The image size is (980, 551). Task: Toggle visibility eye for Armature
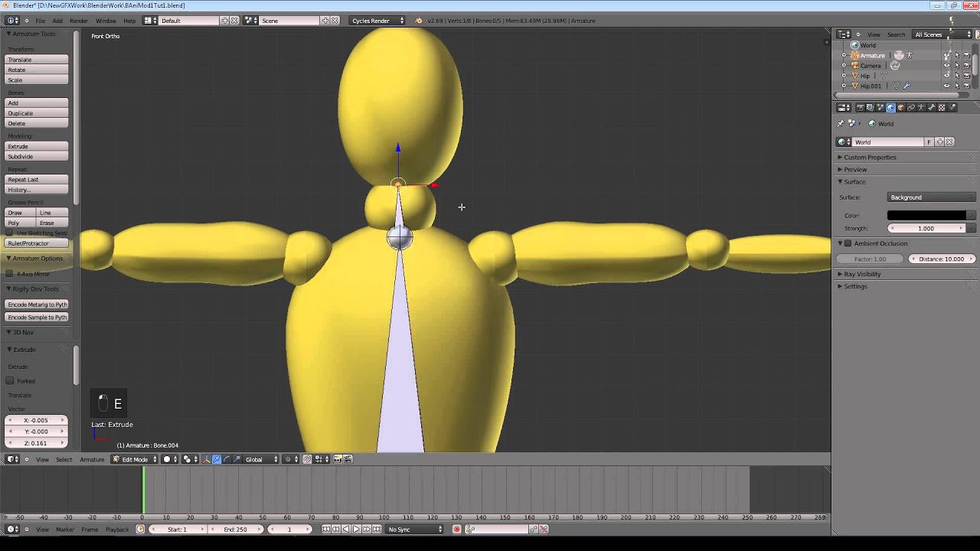[x=946, y=55]
